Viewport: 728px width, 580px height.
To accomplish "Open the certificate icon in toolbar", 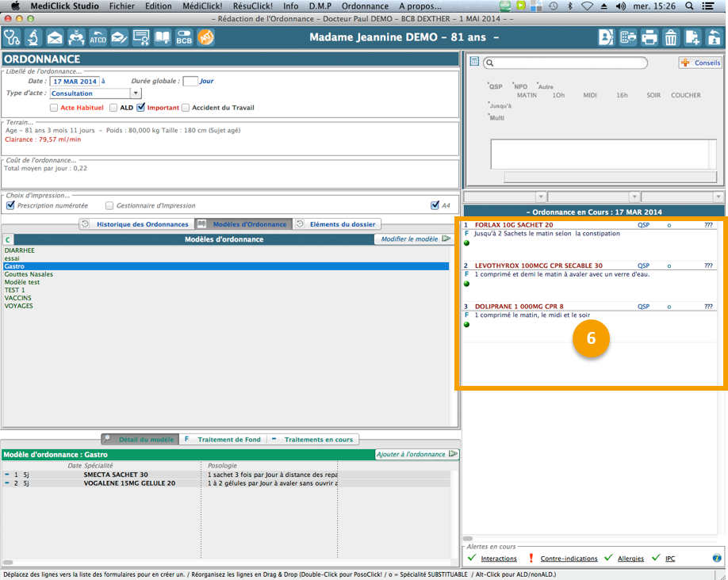I will (x=141, y=37).
